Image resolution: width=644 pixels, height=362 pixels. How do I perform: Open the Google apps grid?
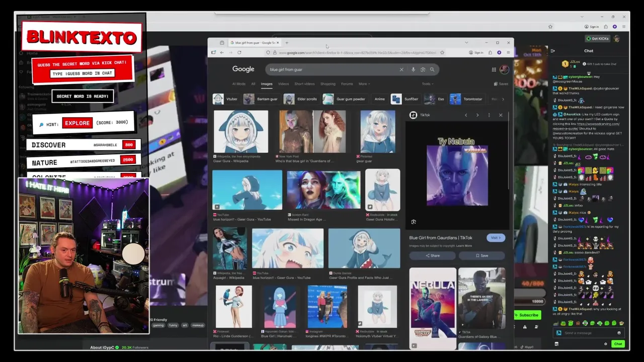coord(494,69)
